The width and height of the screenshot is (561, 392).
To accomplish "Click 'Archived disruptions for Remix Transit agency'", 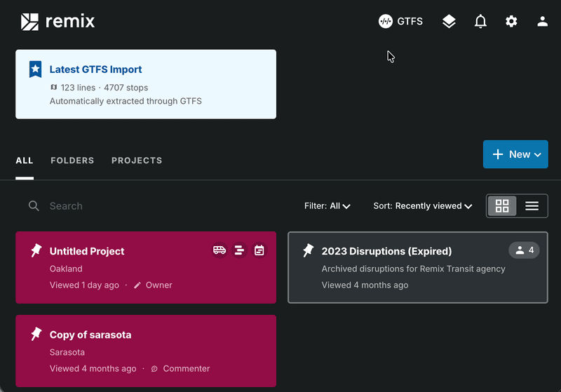I will (413, 269).
